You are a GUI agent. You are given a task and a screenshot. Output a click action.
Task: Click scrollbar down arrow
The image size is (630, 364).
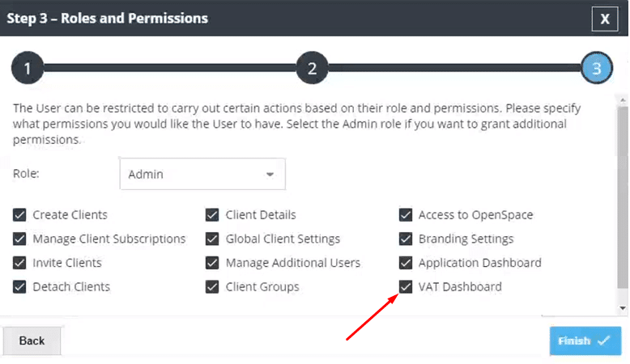click(x=622, y=308)
